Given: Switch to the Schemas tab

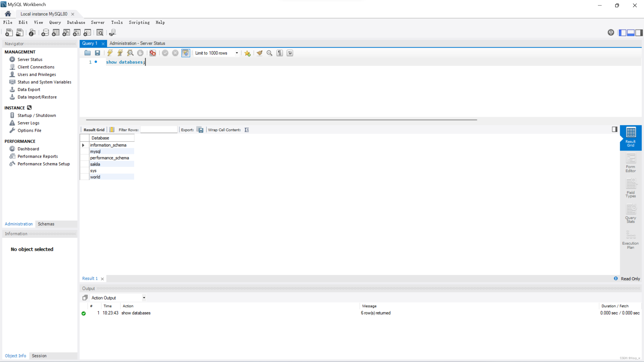Looking at the screenshot, I should pos(46,224).
